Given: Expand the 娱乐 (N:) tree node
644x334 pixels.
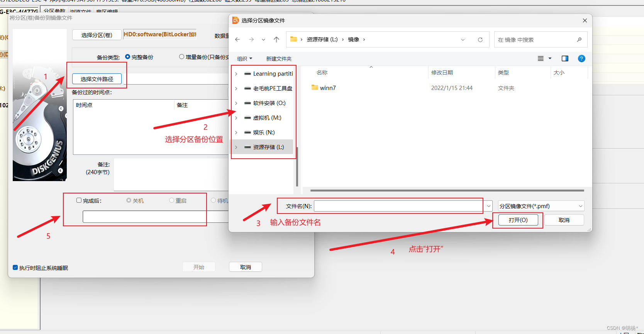Looking at the screenshot, I should click(236, 132).
